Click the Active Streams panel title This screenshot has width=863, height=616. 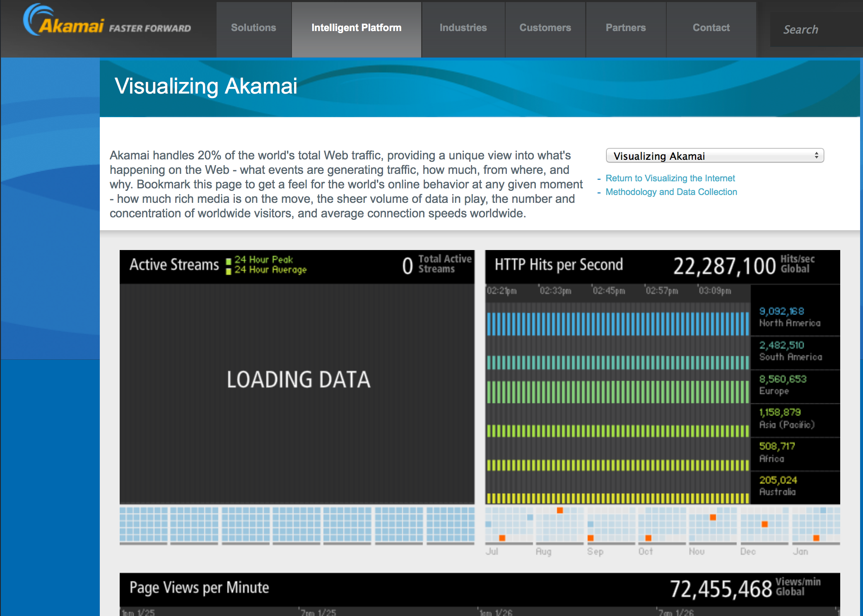[x=174, y=265]
